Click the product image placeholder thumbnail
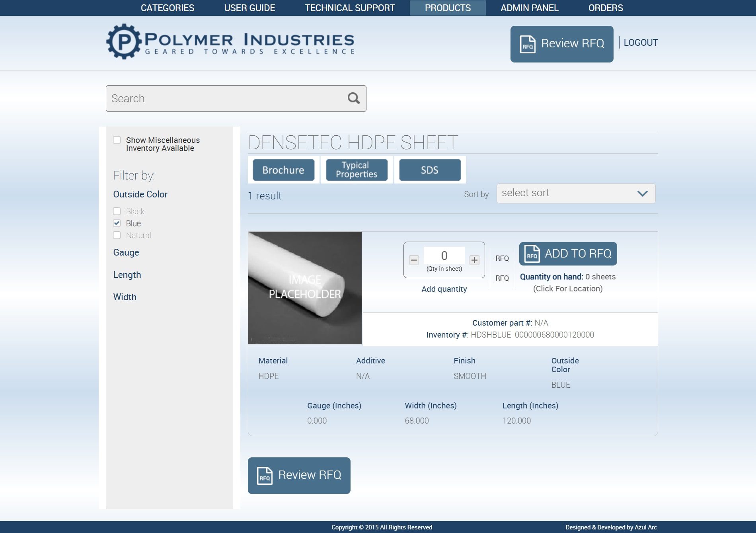Screen dimensions: 756x533 [305, 288]
